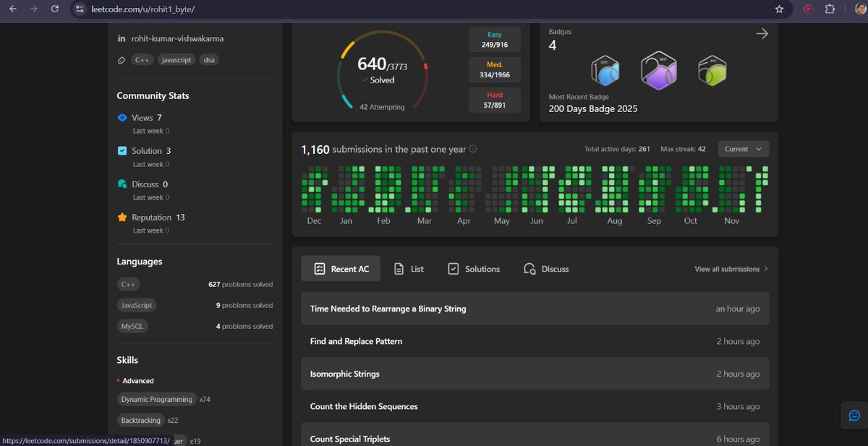The image size is (868, 446).
Task: Open Time Needed to Rearrange a Binary String
Action: [x=535, y=309]
